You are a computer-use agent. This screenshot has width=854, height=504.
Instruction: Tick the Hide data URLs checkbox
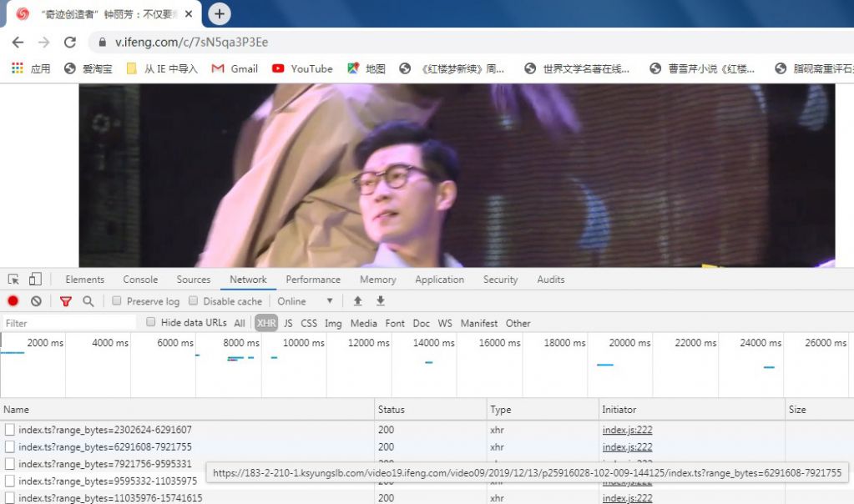(151, 323)
